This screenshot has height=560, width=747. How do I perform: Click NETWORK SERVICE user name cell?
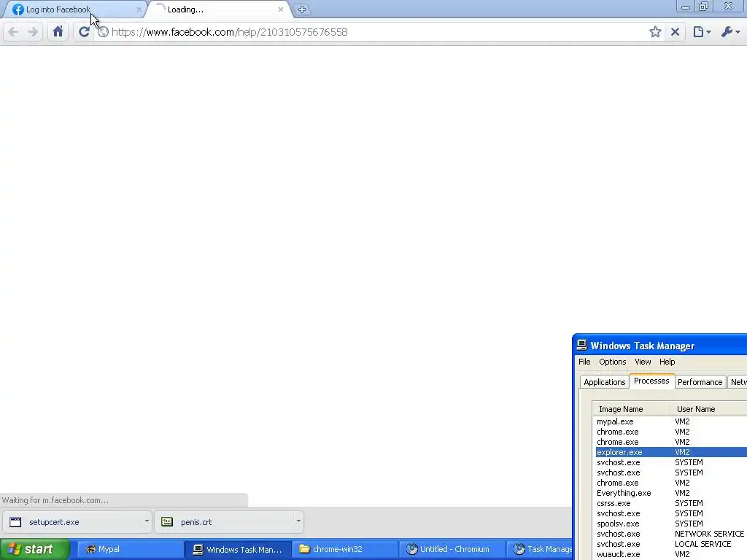[x=709, y=534]
